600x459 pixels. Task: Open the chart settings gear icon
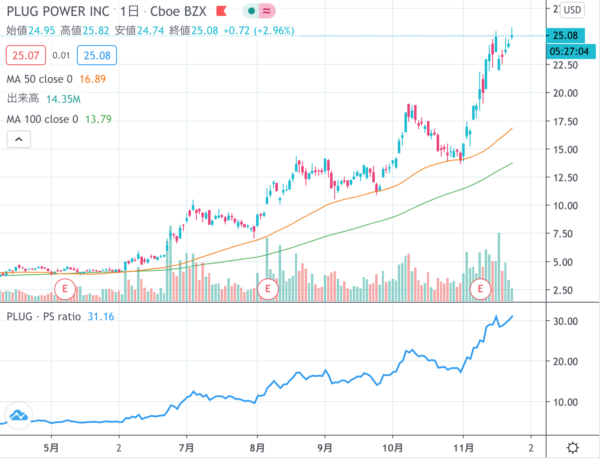tap(573, 447)
